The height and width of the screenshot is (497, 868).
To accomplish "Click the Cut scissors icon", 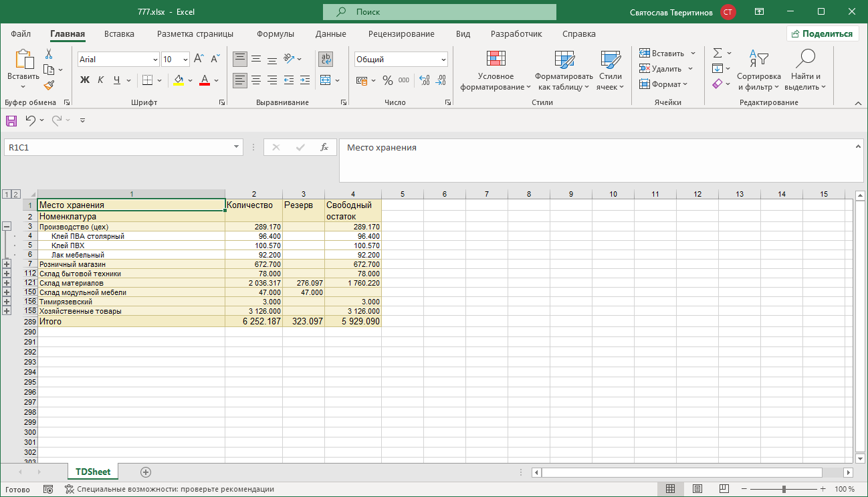I will [x=49, y=54].
